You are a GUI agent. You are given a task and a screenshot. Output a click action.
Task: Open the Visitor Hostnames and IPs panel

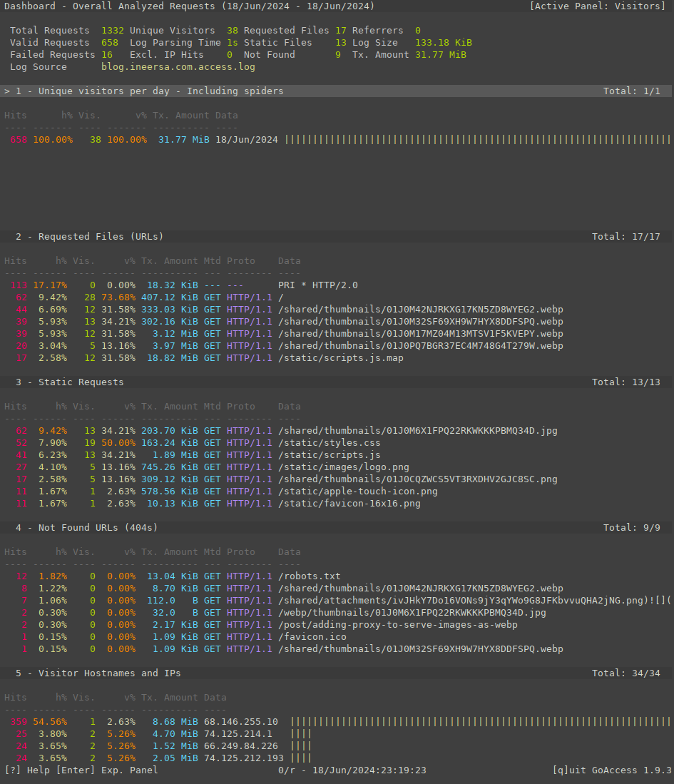coord(336,673)
